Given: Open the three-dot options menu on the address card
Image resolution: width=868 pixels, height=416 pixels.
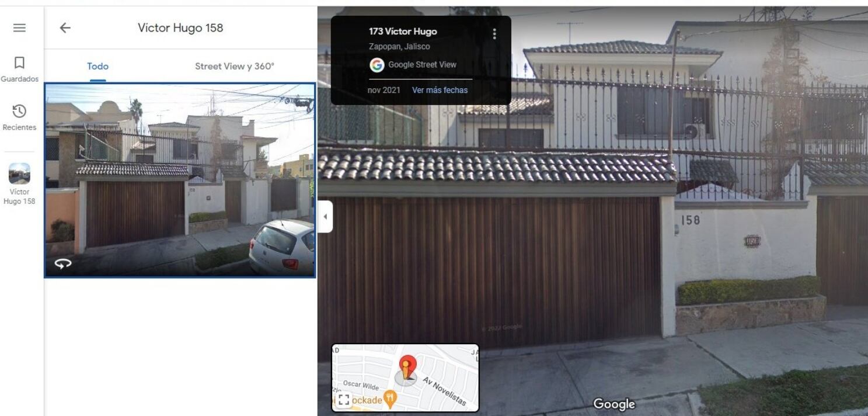Looking at the screenshot, I should 494,34.
